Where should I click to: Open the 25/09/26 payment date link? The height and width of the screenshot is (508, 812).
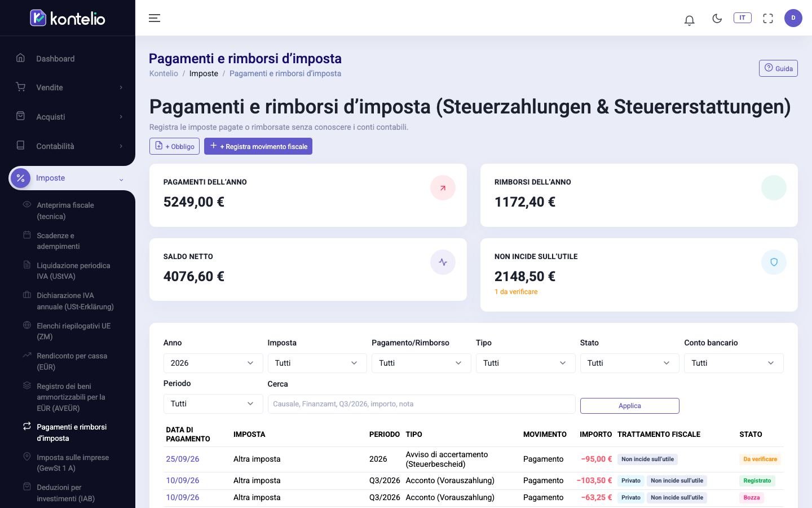pos(183,459)
